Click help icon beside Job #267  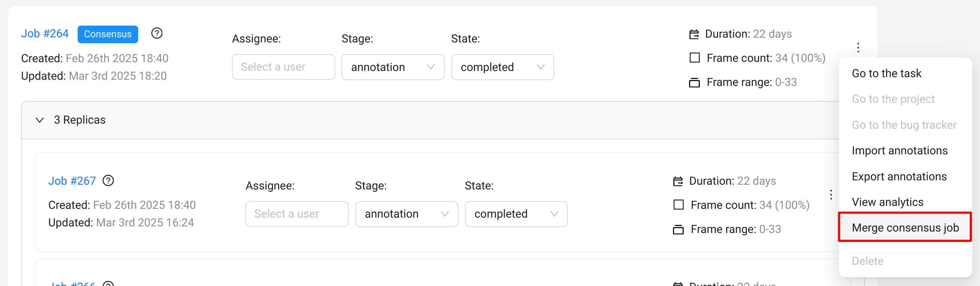coord(108,180)
